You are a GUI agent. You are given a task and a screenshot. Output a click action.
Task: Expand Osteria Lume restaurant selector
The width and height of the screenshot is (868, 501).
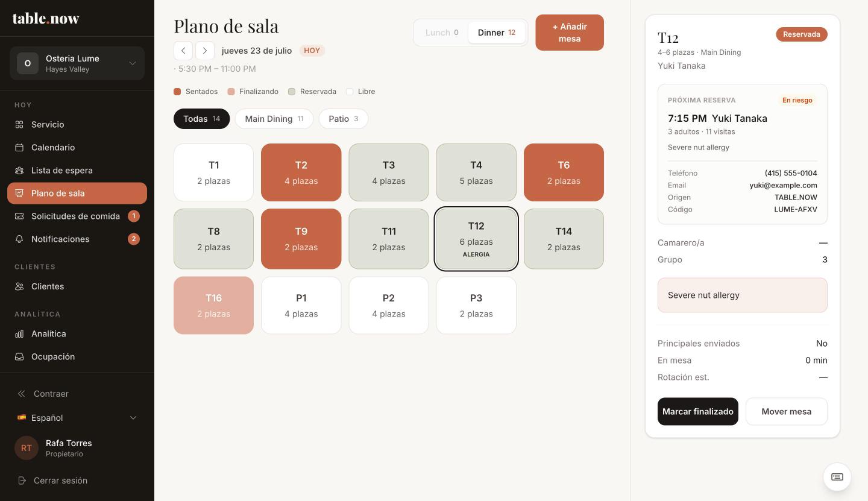coord(77,63)
